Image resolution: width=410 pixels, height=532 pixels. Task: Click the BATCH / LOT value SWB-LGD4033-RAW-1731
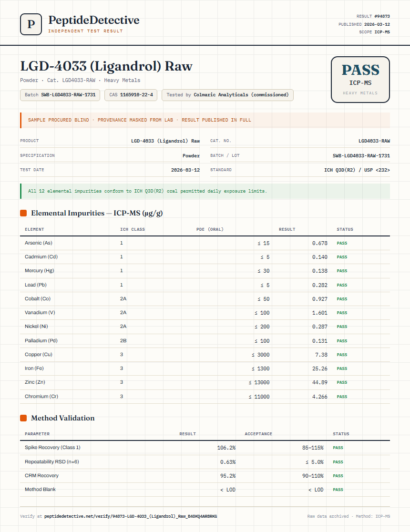pyautogui.click(x=361, y=156)
